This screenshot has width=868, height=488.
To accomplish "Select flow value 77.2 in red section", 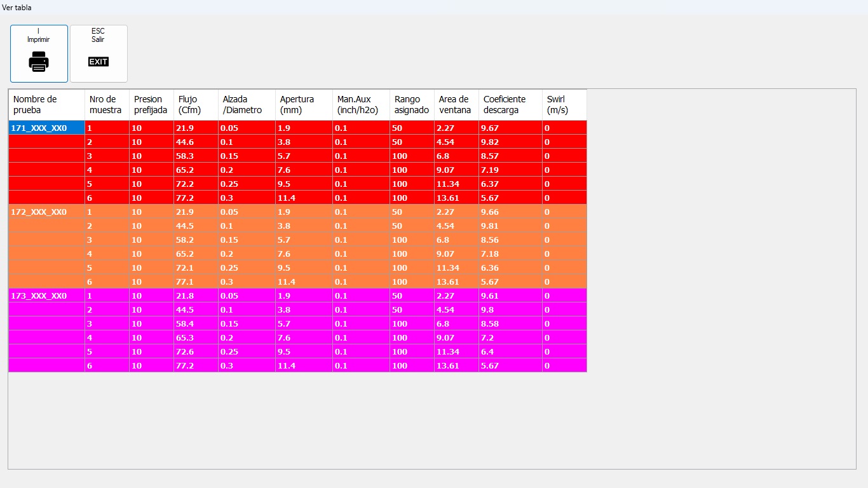I will click(196, 198).
